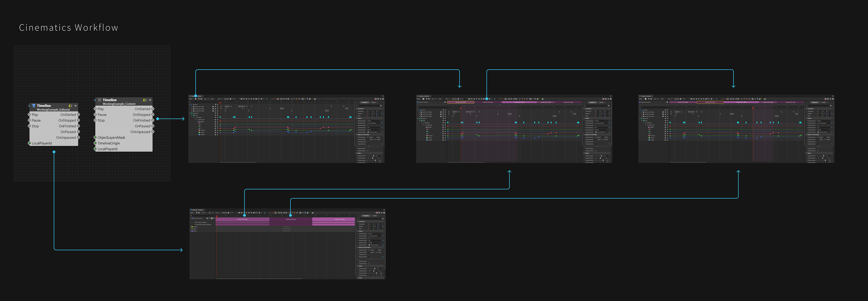Click the C# script icon on WorkingExample_Editorial node
This screenshot has height=301, width=868.
pos(71,106)
